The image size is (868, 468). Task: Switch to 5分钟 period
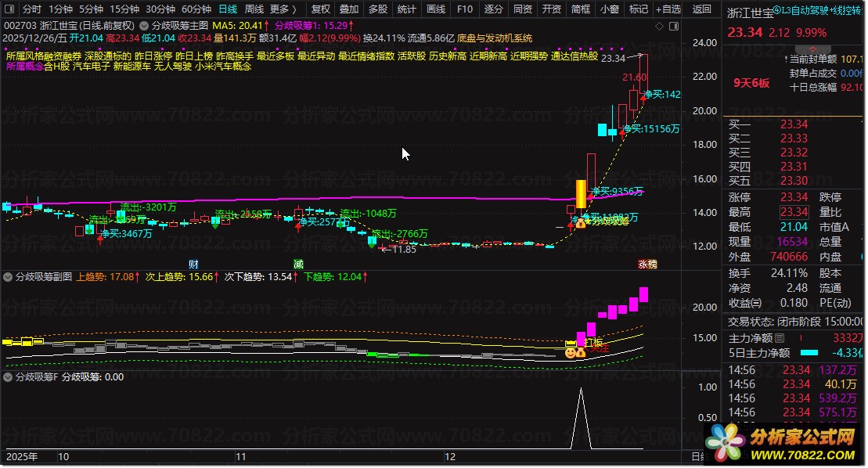(91, 9)
